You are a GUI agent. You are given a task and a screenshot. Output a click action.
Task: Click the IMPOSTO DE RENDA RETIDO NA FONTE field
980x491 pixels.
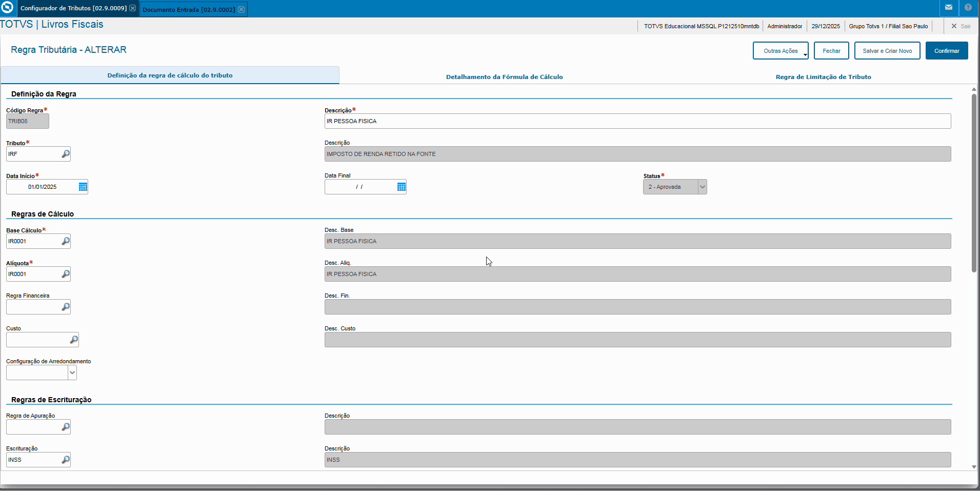pos(638,154)
